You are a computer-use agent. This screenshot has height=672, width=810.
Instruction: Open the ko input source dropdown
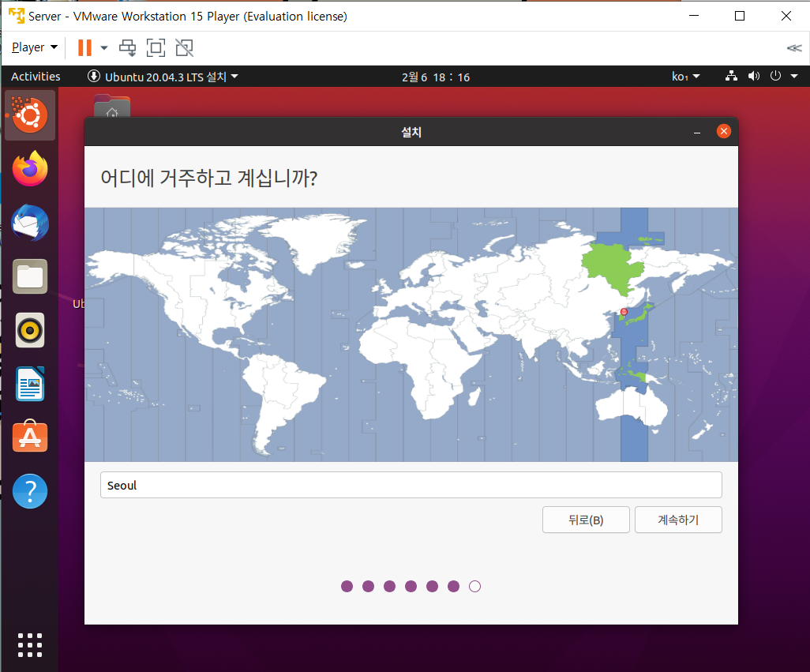(685, 77)
